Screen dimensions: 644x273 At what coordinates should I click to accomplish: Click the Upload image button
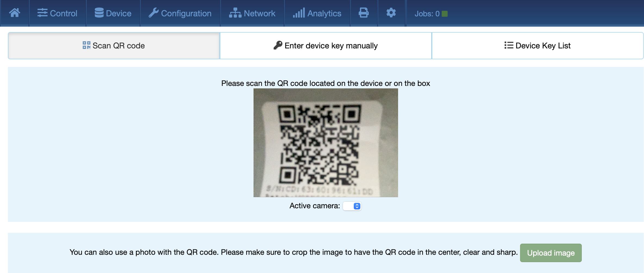pos(551,253)
